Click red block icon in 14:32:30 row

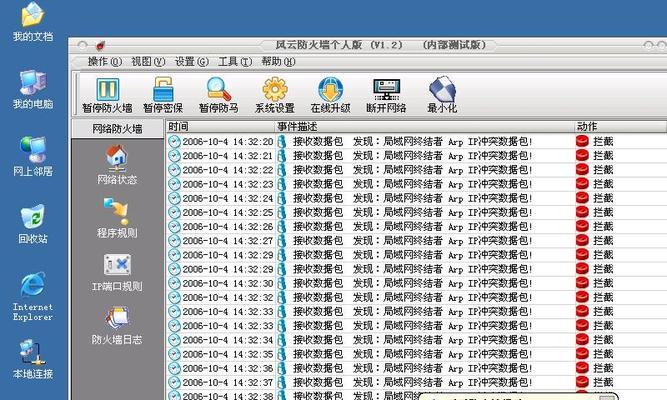(x=582, y=283)
